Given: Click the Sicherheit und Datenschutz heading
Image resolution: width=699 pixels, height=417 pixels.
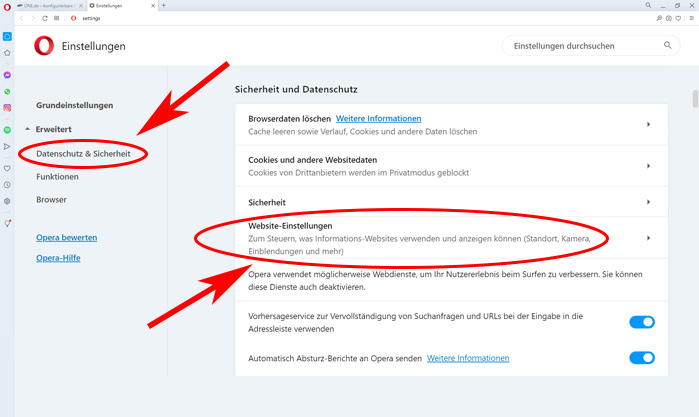Looking at the screenshot, I should pyautogui.click(x=296, y=89).
